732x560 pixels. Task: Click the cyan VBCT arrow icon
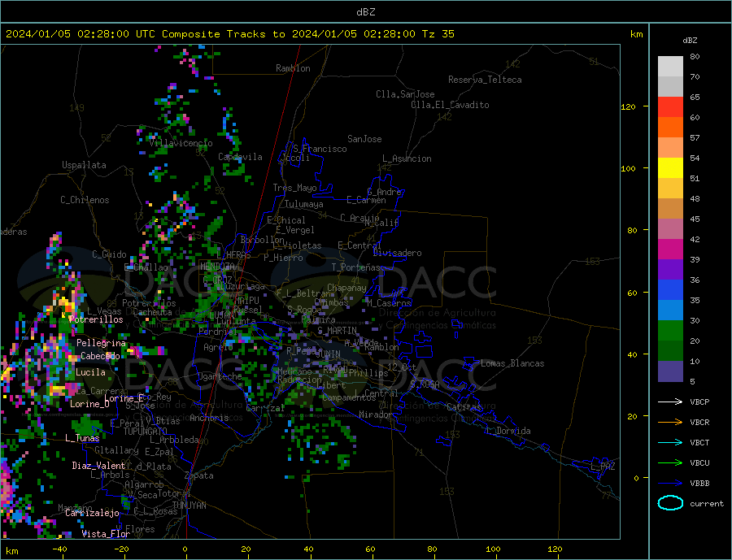point(670,442)
